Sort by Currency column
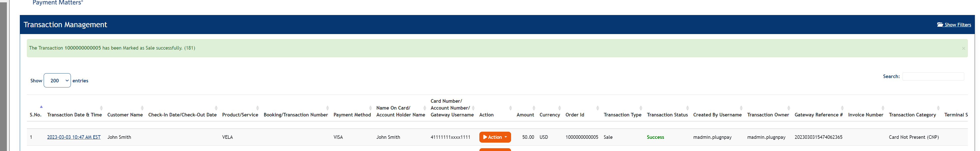The width and height of the screenshot is (980, 151). click(549, 114)
